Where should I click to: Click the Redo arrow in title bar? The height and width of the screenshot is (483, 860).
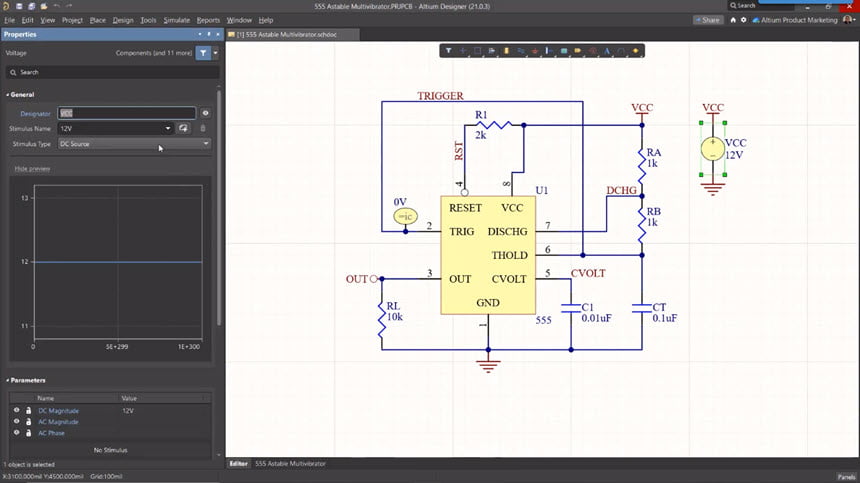69,6
